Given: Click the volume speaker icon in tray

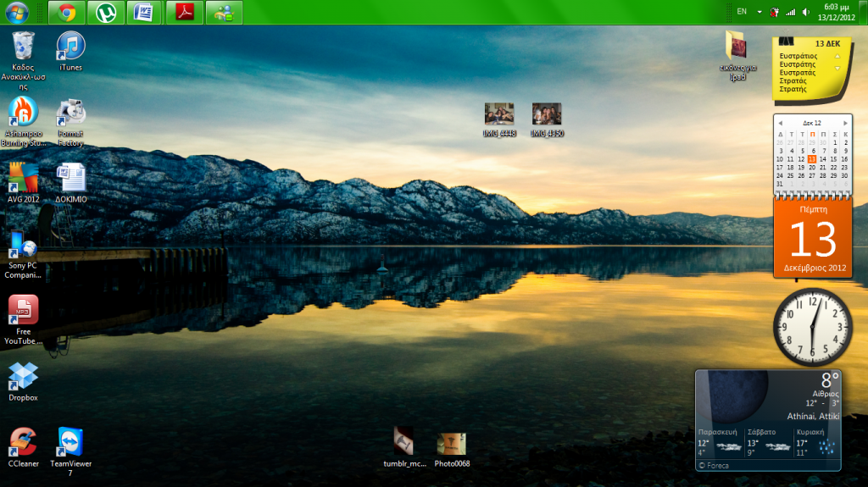Looking at the screenshot, I should pos(804,12).
